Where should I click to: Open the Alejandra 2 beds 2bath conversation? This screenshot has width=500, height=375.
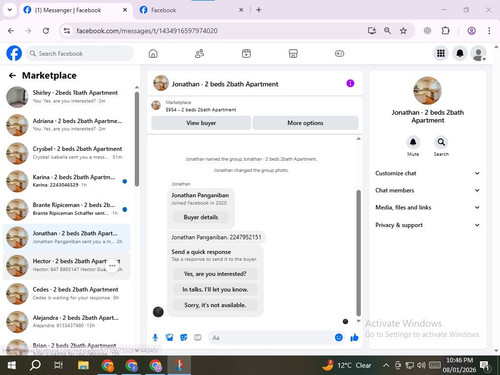pyautogui.click(x=67, y=321)
